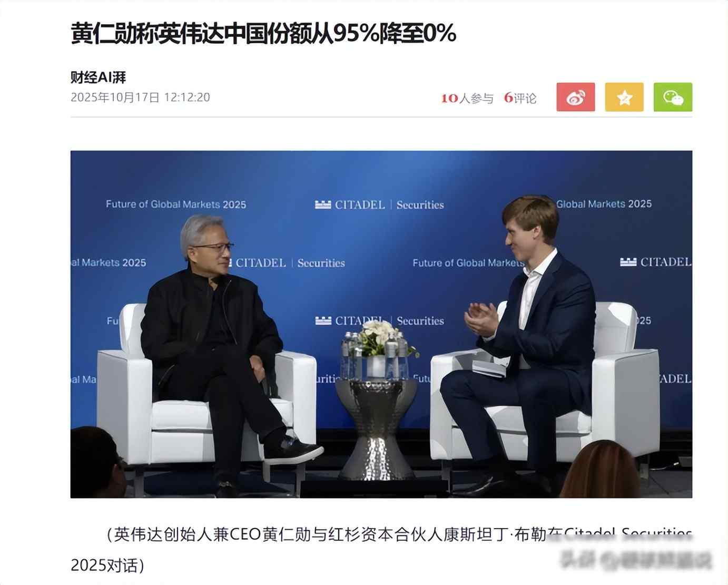This screenshot has width=728, height=585.
Task: Click the photo caption text below image
Action: point(381,550)
